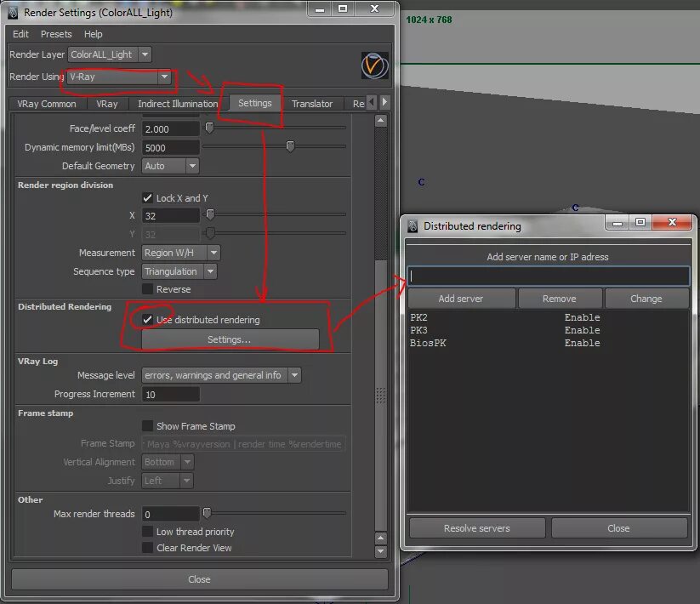The height and width of the screenshot is (604, 700).
Task: Click the Resolve servers button
Action: [x=477, y=528]
